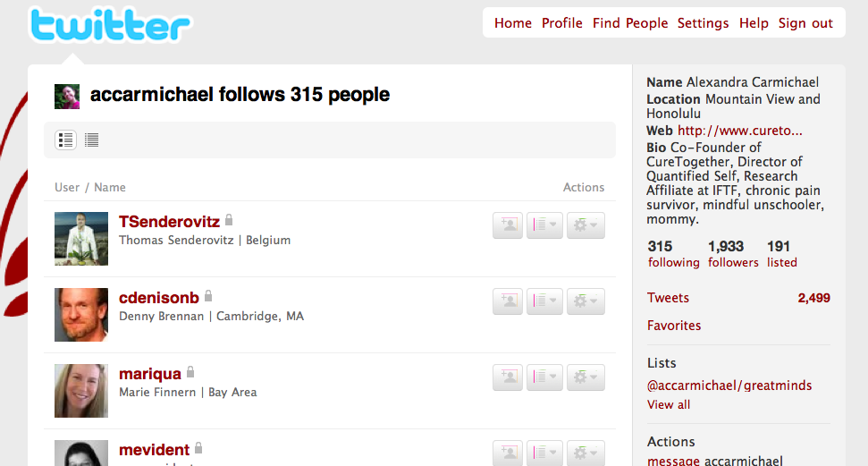Viewport: 868px width, 466px height.
Task: Click the Twitter logo
Action: coord(110,25)
